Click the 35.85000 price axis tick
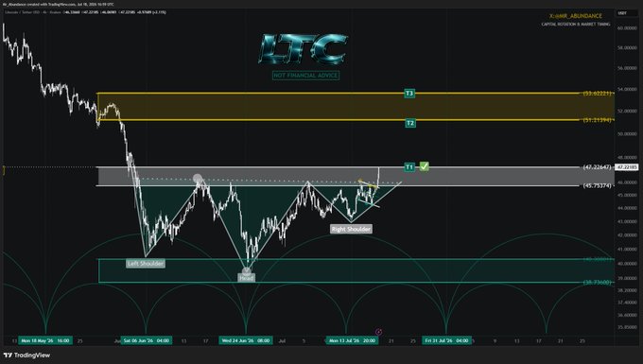The height and width of the screenshot is (364, 643). [x=627, y=327]
